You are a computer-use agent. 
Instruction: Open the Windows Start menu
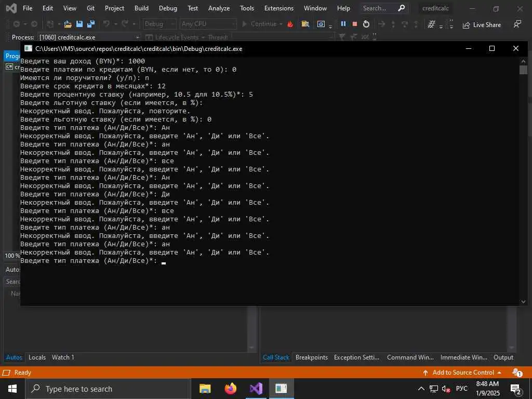point(12,389)
